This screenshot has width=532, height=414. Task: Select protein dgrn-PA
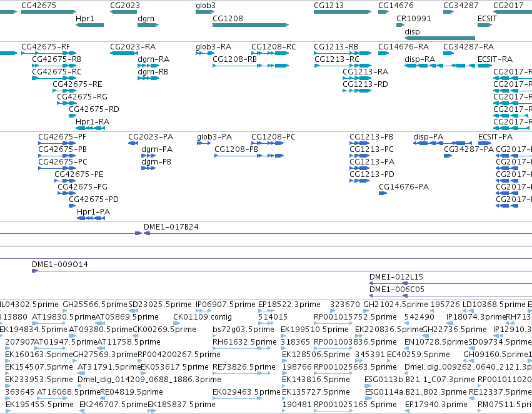tap(149, 156)
